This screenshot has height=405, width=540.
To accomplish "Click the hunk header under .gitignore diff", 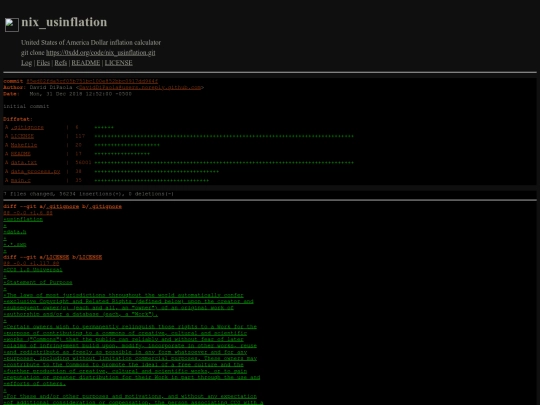I will coord(28,213).
